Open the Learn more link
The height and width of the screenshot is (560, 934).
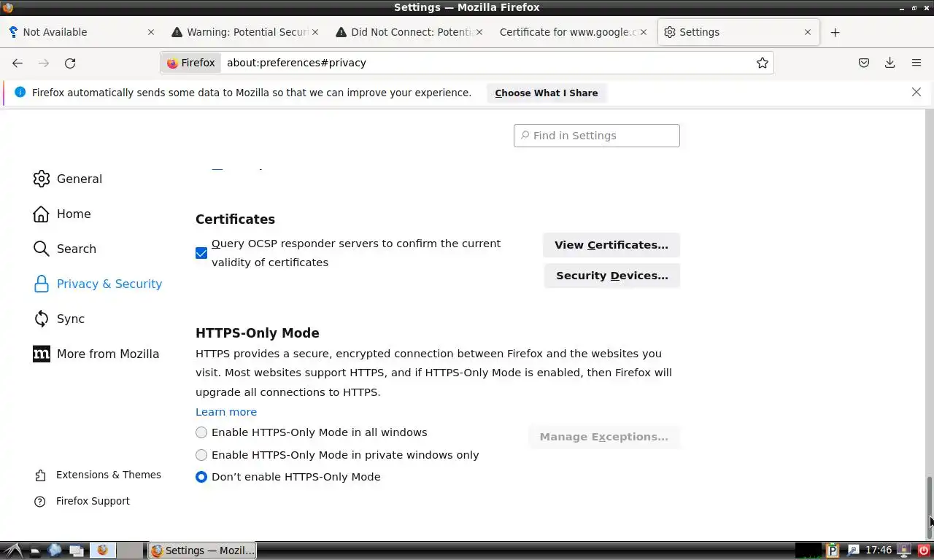click(x=226, y=412)
